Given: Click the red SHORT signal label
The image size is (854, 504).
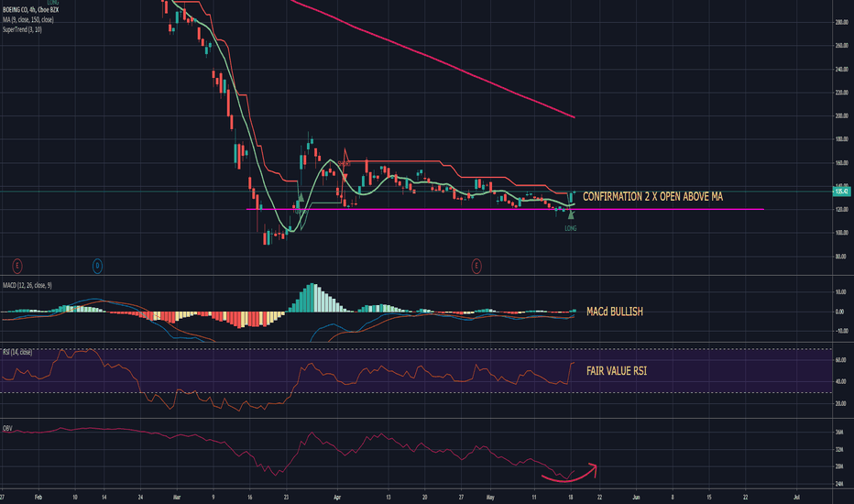Looking at the screenshot, I should tap(345, 163).
